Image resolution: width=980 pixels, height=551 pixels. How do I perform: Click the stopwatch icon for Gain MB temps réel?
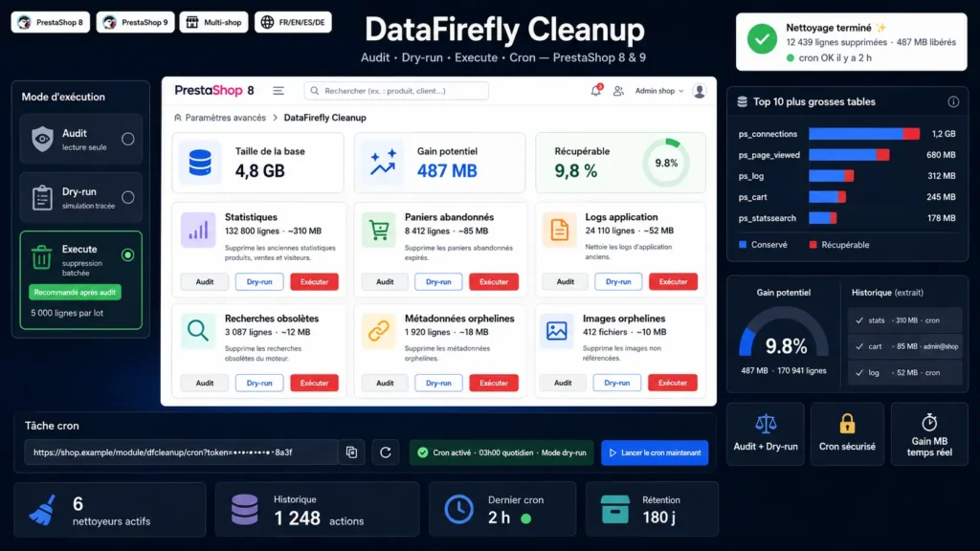coord(929,422)
